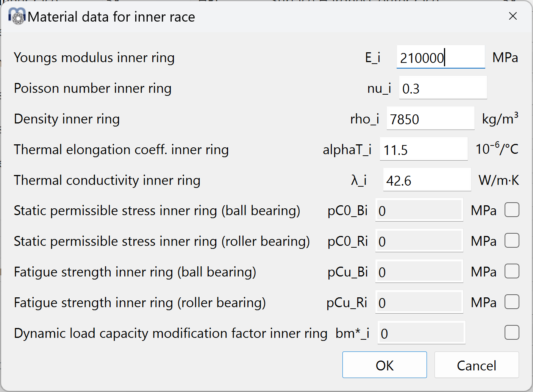The height and width of the screenshot is (392, 533).
Task: Click the thermal elongation alphaT_i field
Action: (424, 149)
